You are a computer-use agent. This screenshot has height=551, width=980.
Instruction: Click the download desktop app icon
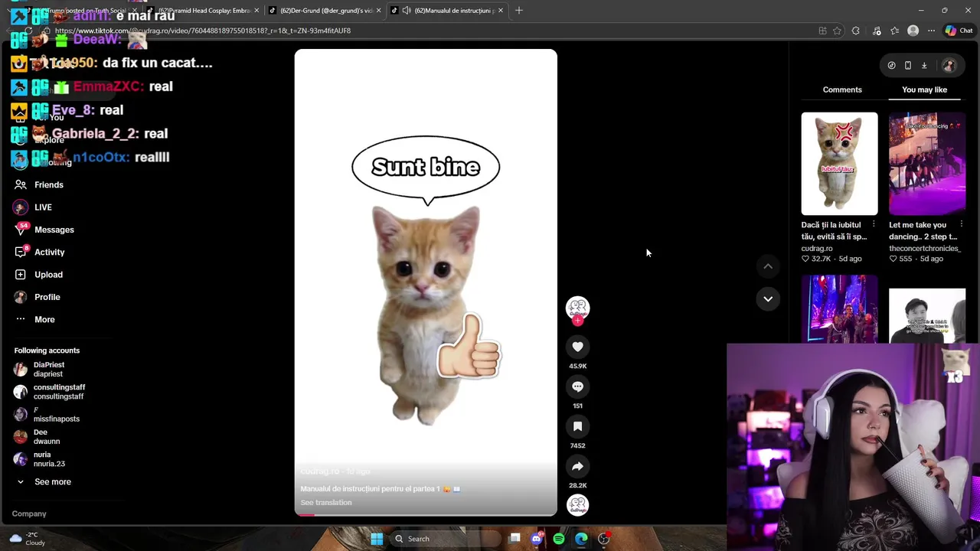[924, 65]
